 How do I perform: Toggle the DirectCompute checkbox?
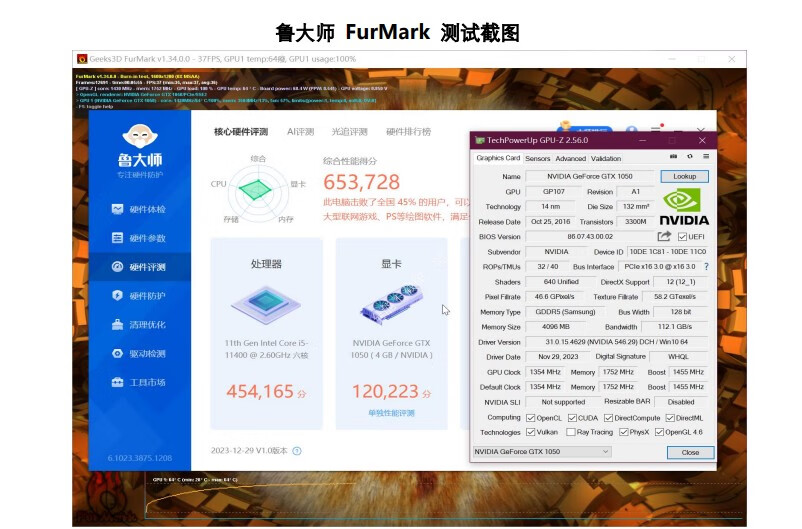point(608,418)
